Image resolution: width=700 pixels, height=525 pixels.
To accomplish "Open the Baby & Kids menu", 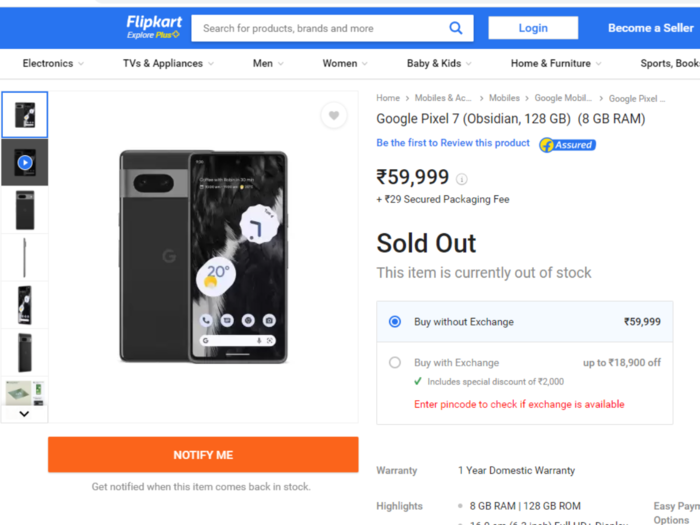I will (439, 63).
